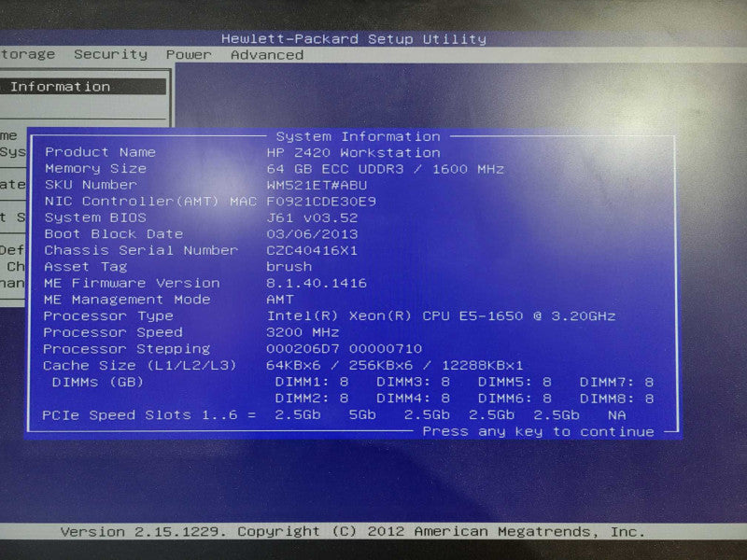The width and height of the screenshot is (747, 560).
Task: Click date value '03/06/2013'
Action: tap(312, 234)
